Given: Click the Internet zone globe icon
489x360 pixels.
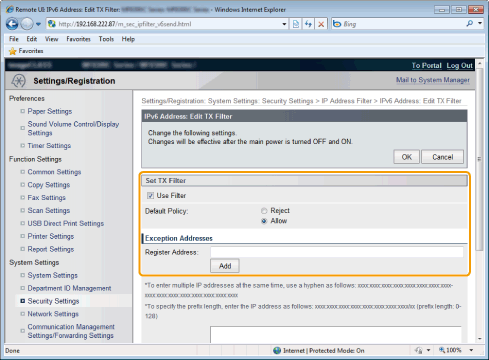Looking at the screenshot, I should (277, 350).
